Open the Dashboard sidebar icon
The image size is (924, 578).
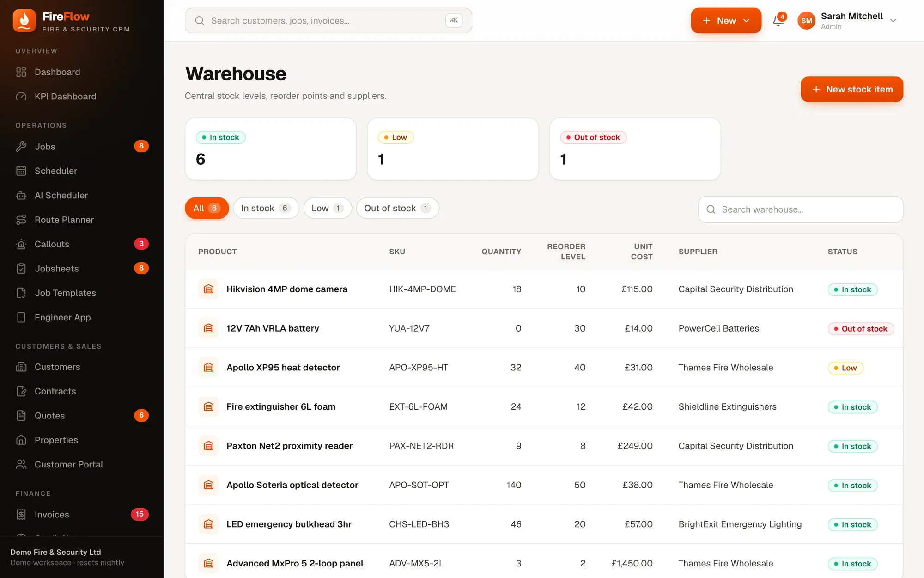point(21,72)
